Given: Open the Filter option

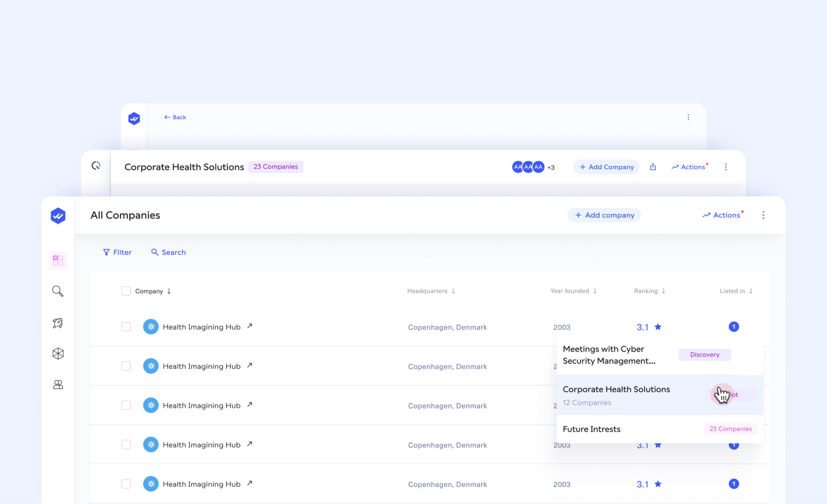Looking at the screenshot, I should point(117,252).
